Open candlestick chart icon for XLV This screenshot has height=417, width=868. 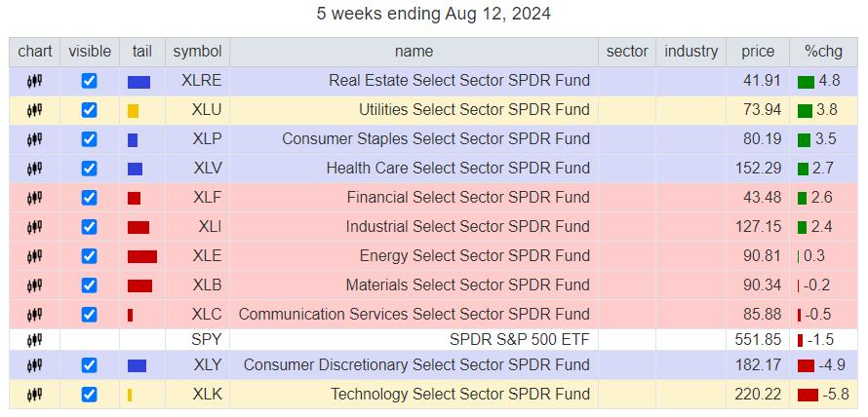click(x=34, y=169)
